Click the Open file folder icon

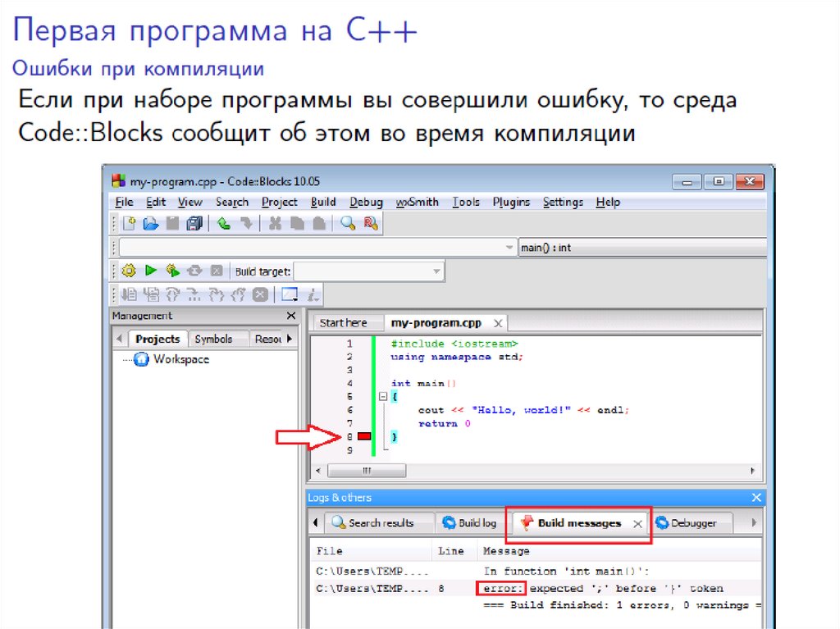tap(150, 223)
